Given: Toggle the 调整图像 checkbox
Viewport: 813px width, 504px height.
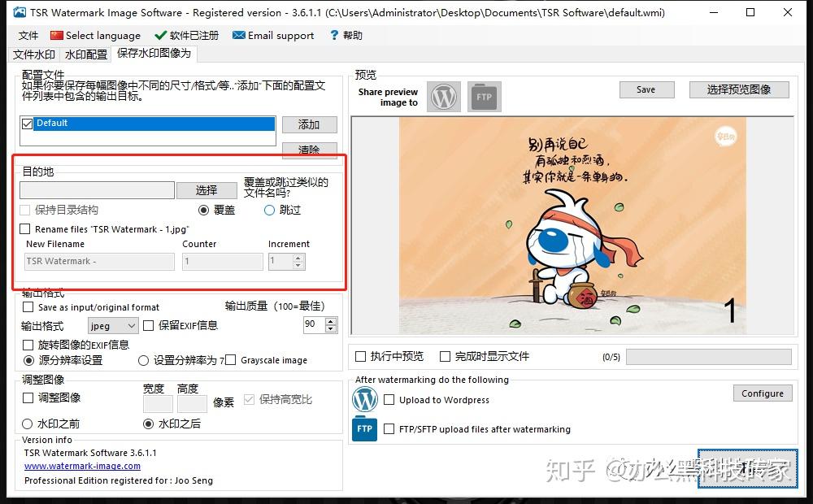Looking at the screenshot, I should pos(28,398).
